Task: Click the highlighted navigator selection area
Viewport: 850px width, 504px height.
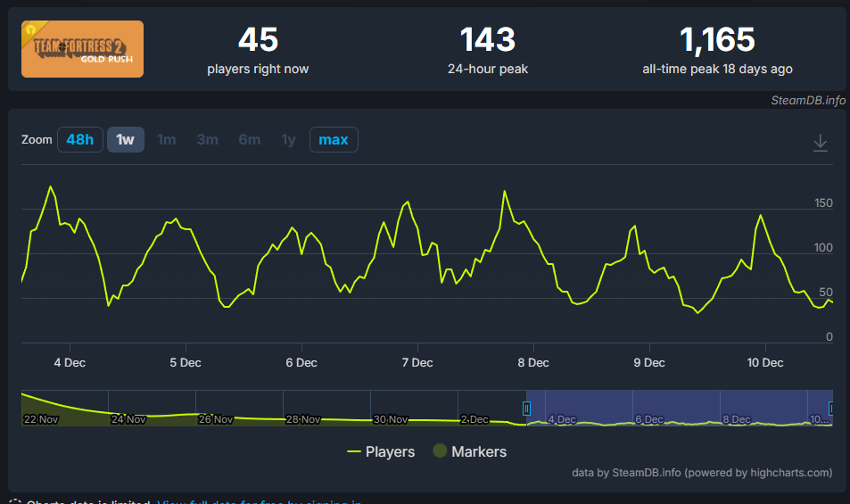Action: click(680, 408)
